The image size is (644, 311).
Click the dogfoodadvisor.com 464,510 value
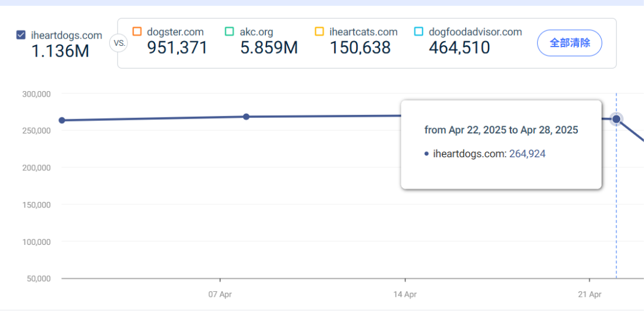(459, 48)
